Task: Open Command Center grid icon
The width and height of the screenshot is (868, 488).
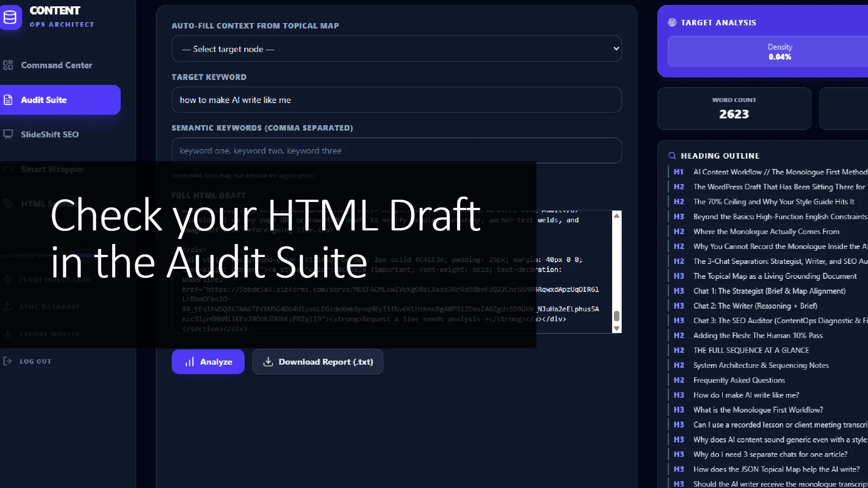Action: click(x=8, y=65)
